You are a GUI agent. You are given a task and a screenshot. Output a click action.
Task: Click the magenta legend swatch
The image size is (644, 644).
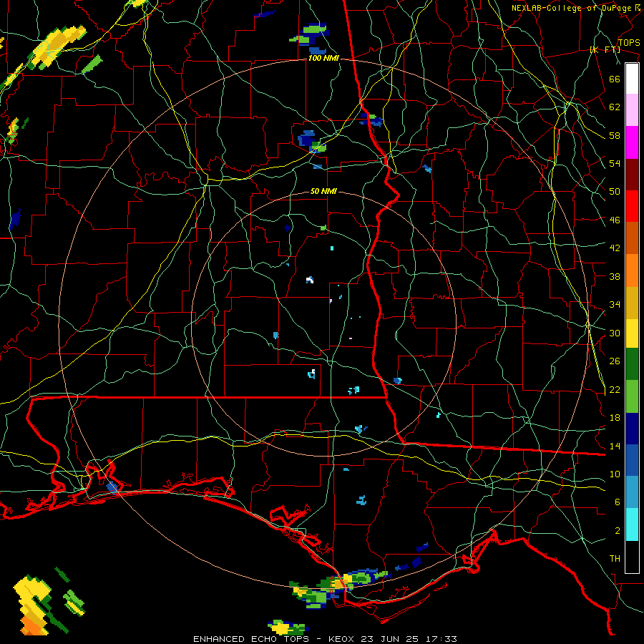632,142
